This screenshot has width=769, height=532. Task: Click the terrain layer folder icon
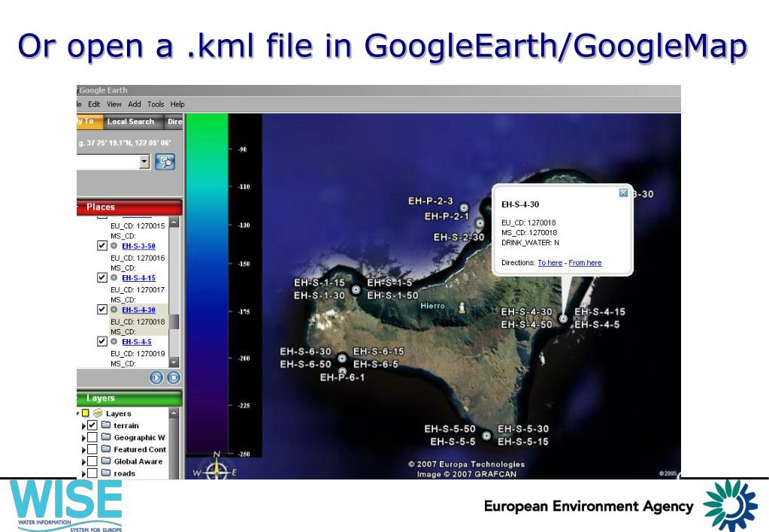pos(106,425)
